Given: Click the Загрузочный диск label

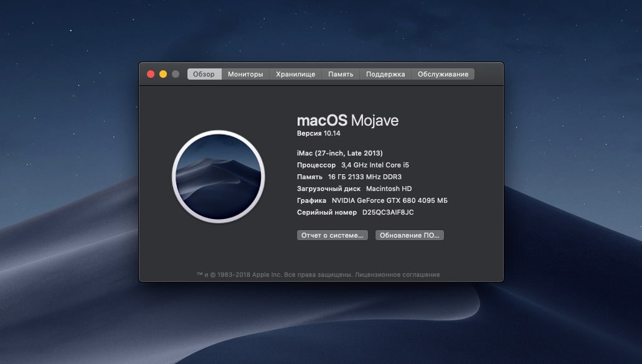Looking at the screenshot, I should (x=329, y=189).
